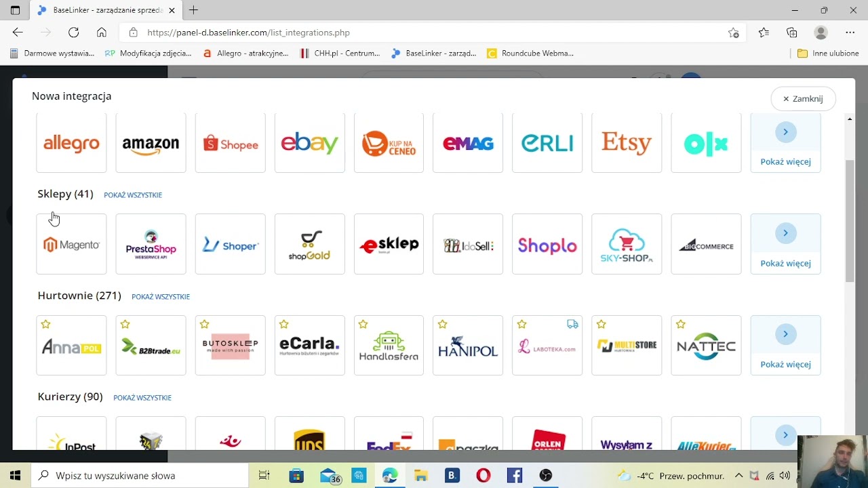Choose the Shoper shop integration

(230, 244)
